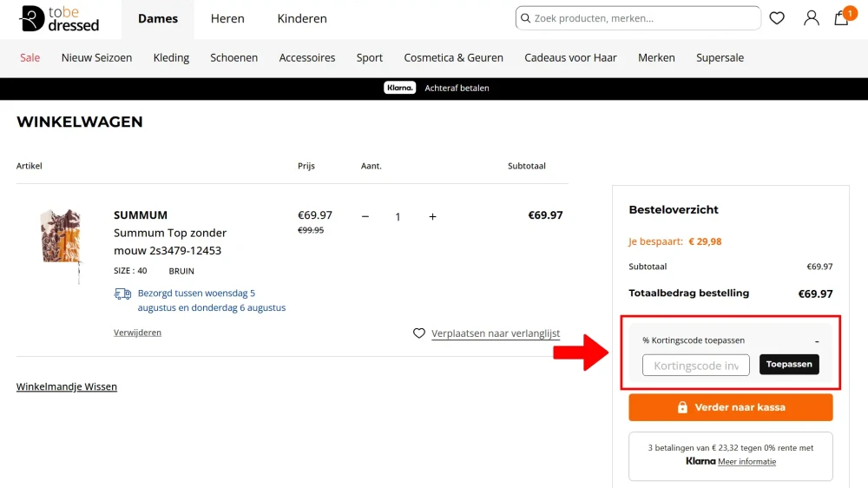Click Verder naar kassa button
868x488 pixels.
731,407
